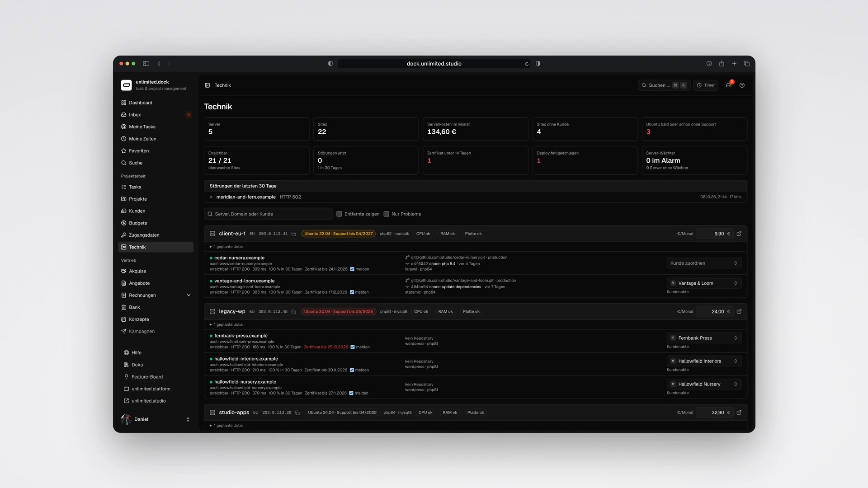The height and width of the screenshot is (488, 868).
Task: Click the help question mark icon
Action: tap(742, 85)
